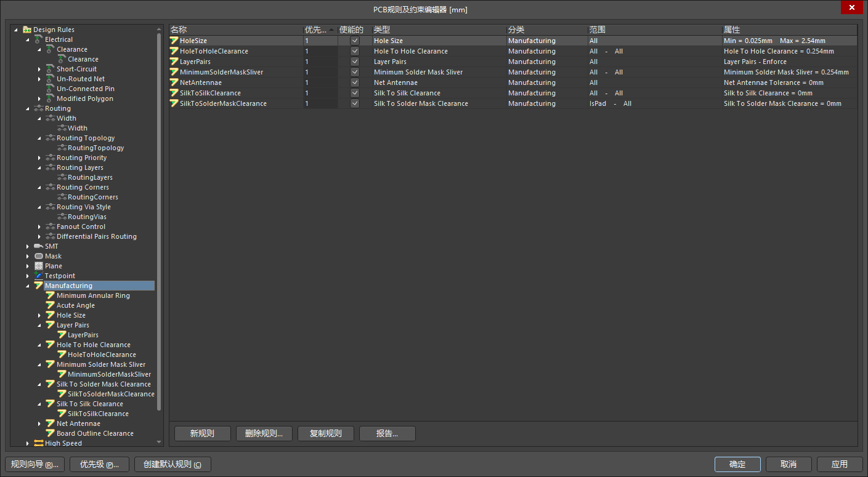Click the 取消 cancel button

(x=789, y=464)
